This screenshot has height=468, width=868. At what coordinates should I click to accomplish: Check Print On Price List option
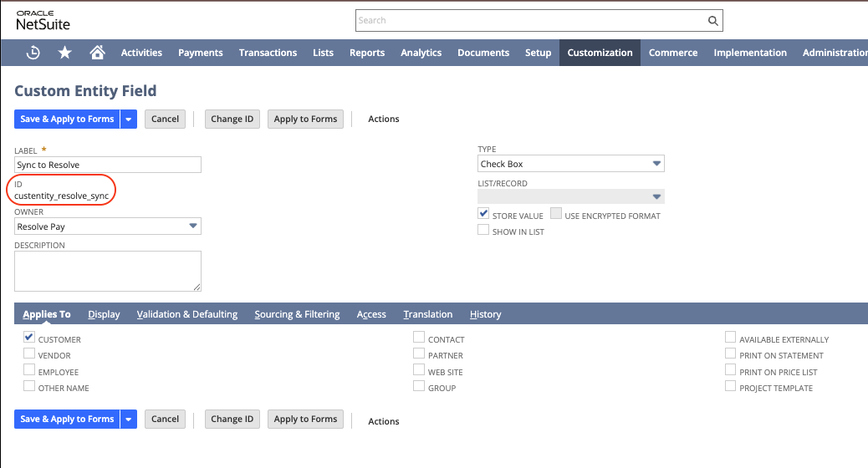coord(731,369)
